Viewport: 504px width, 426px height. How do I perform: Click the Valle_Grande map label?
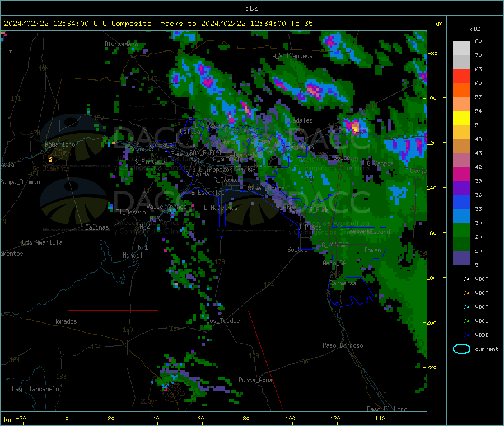coord(166,207)
